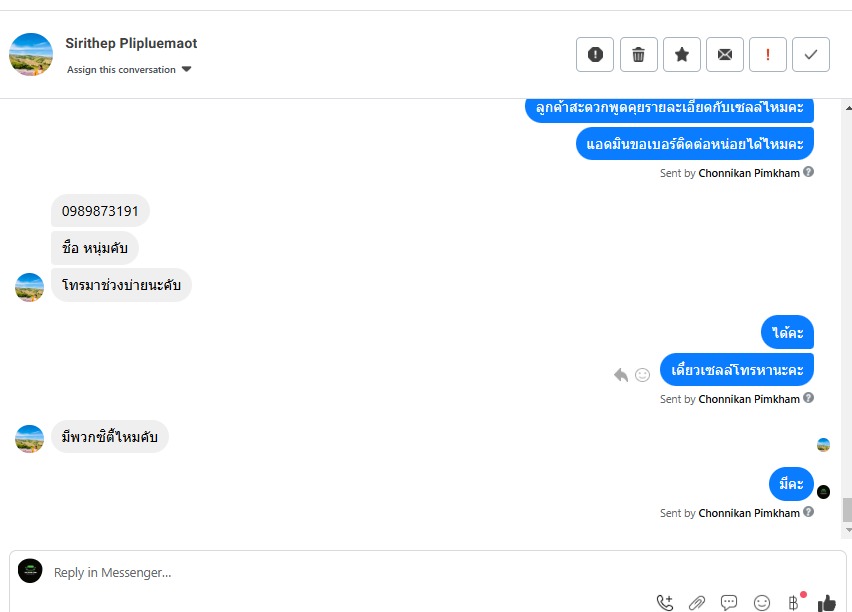Send a thumbs-up like

click(x=826, y=603)
